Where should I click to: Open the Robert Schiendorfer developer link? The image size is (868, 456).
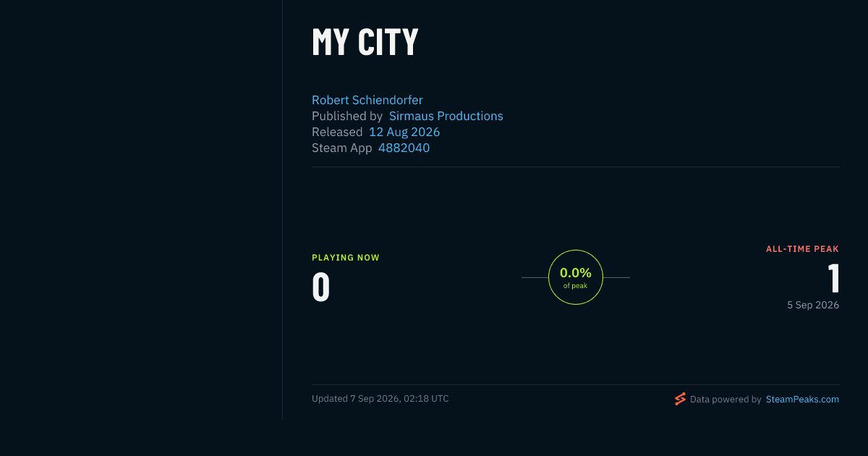[367, 100]
